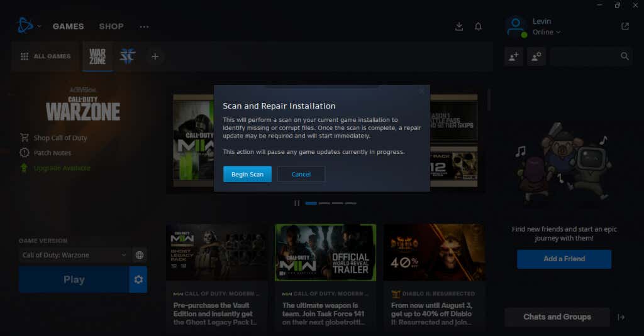Open the Call of Duty: Warzone version dropdown
This screenshot has width=644, height=336.
point(74,255)
